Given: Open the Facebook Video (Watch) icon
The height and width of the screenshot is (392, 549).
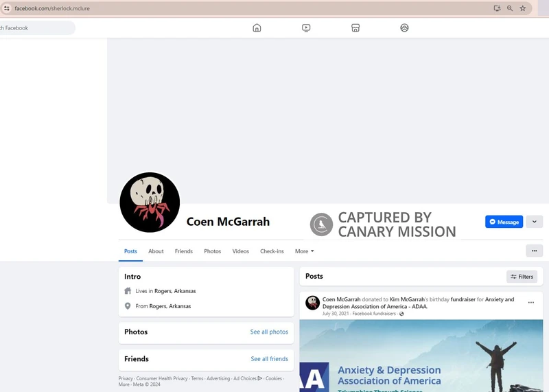Looking at the screenshot, I should [x=306, y=27].
